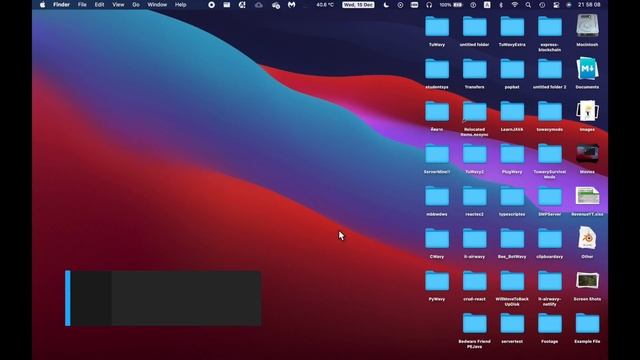
Task: Select the popbat folder
Action: [x=512, y=69]
